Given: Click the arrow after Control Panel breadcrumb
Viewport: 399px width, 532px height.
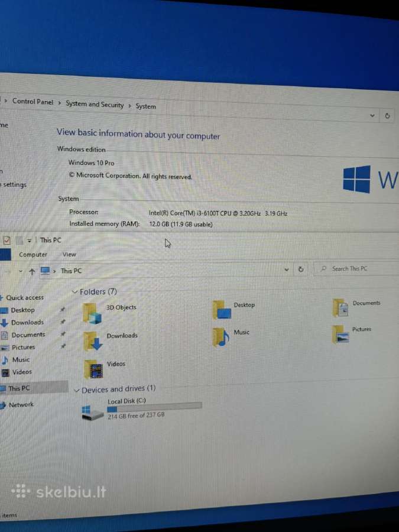Looking at the screenshot, I should click(x=59, y=103).
